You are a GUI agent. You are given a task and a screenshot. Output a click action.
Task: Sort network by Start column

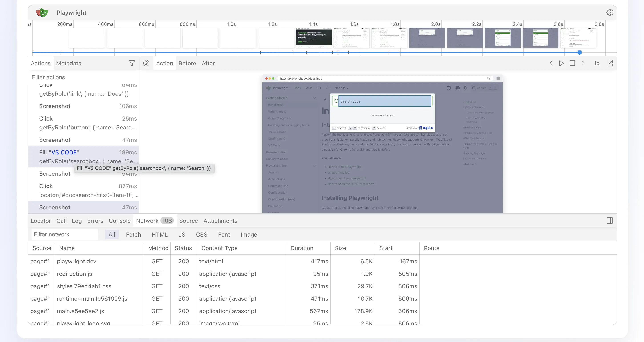coord(397,248)
